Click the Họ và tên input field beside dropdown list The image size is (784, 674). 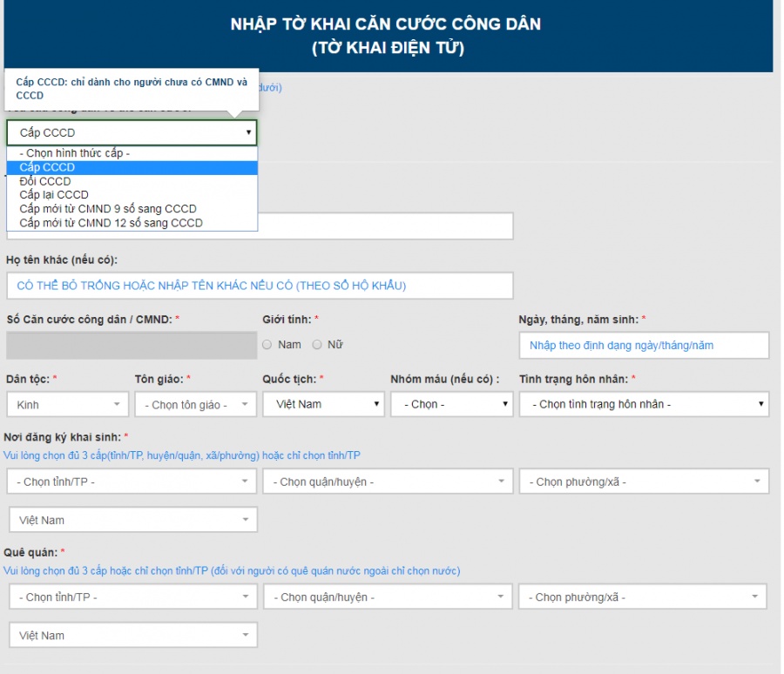pos(386,226)
